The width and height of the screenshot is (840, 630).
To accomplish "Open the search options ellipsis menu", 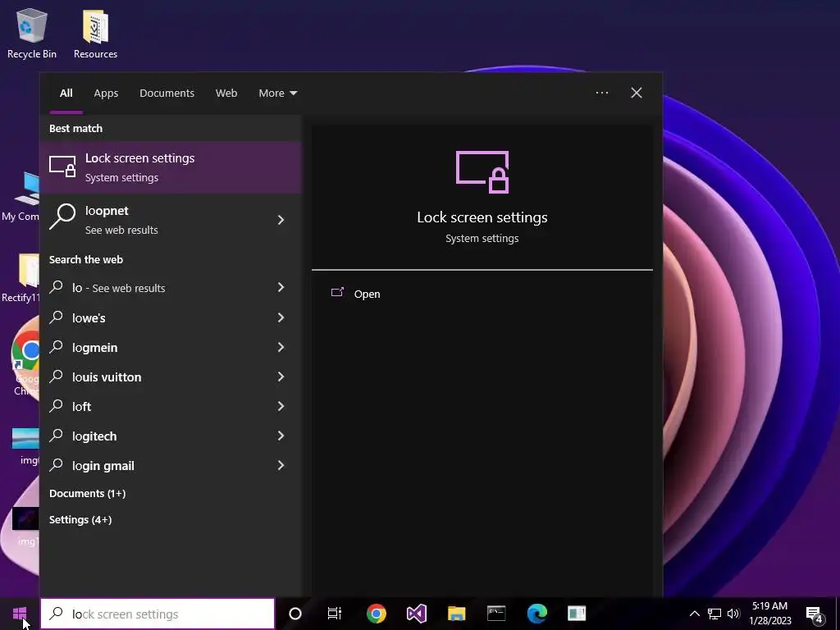I will [x=601, y=93].
